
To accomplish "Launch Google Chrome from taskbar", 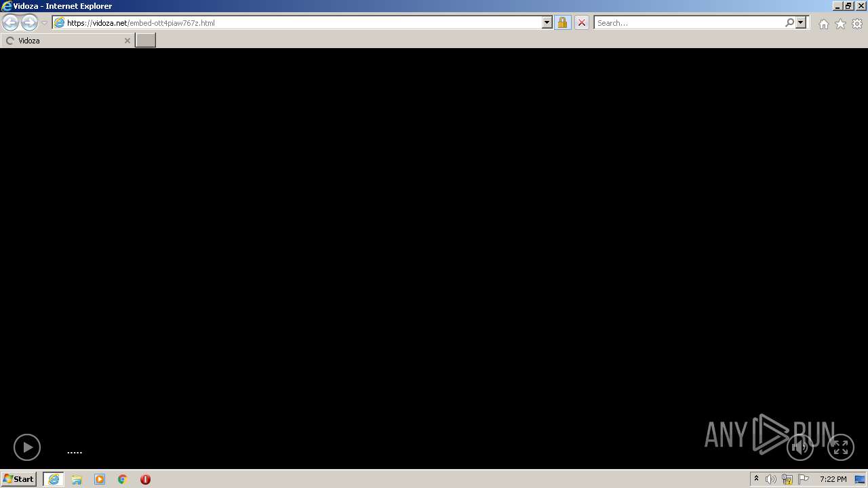I will (123, 479).
